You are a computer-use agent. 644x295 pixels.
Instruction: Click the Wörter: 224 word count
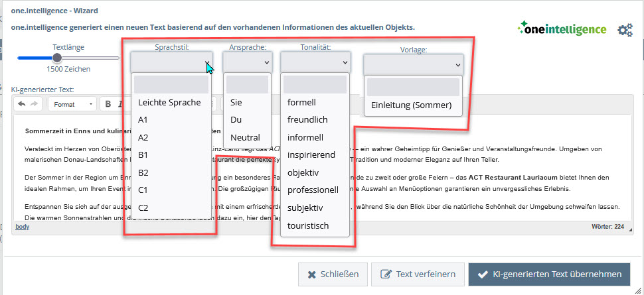tap(608, 227)
